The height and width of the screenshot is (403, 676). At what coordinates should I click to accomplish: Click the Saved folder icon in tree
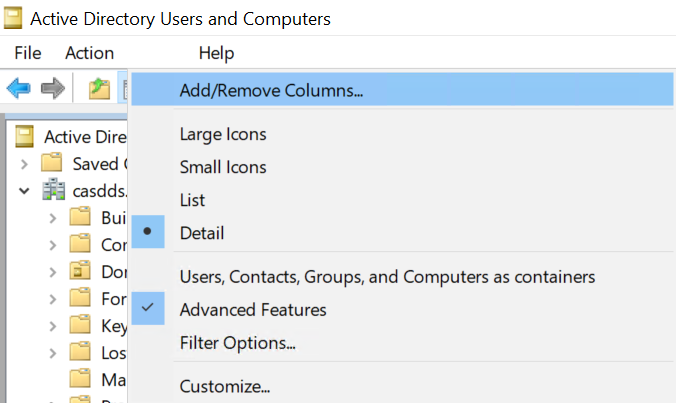52,162
